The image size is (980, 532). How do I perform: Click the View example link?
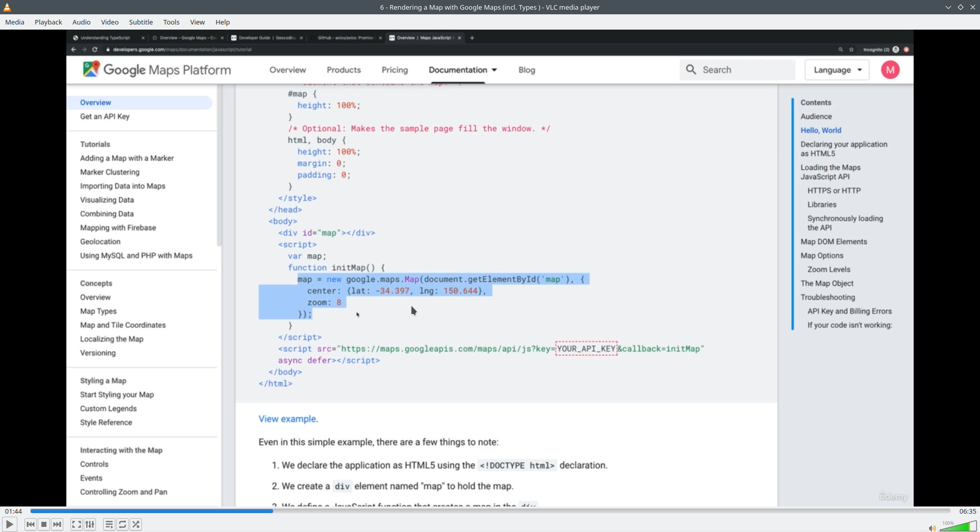click(x=288, y=419)
